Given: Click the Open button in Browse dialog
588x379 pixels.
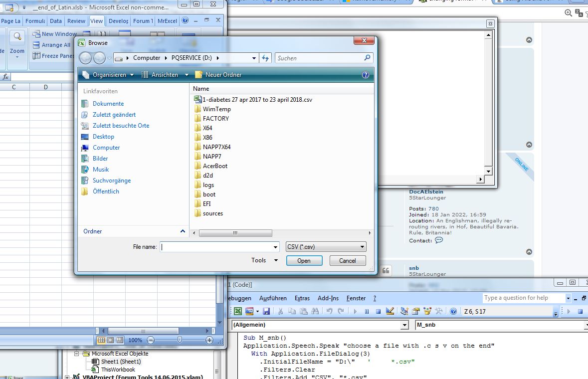Looking at the screenshot, I should click(304, 260).
